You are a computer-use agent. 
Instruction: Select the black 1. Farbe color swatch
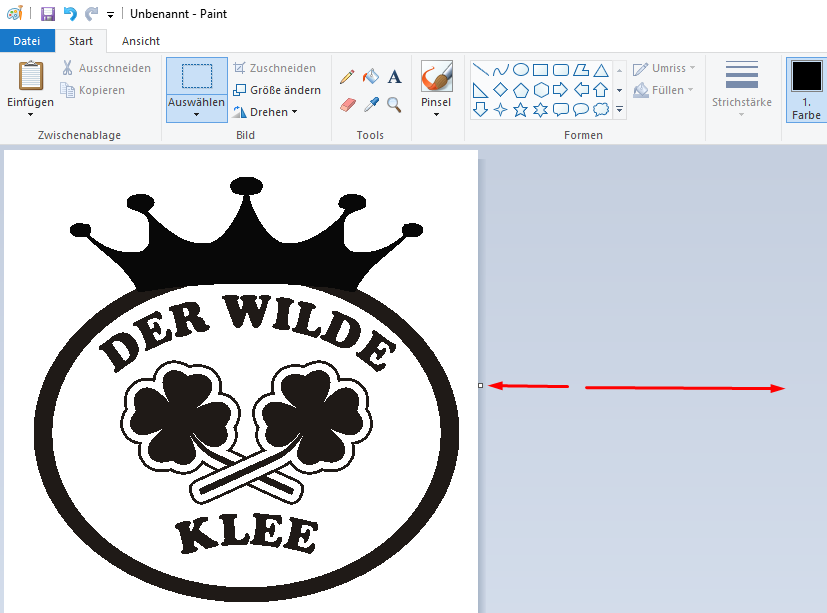tap(806, 76)
